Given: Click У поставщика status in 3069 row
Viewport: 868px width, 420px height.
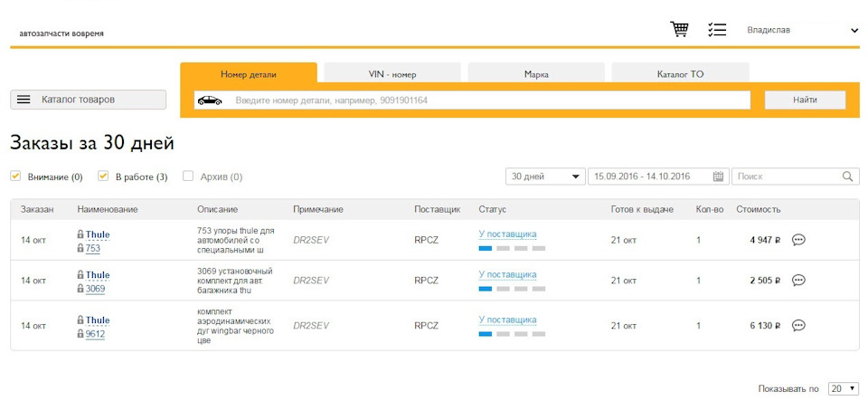Looking at the screenshot, I should tap(507, 274).
